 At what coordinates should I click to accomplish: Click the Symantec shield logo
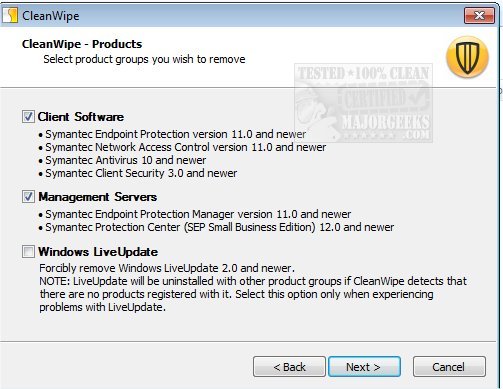[467, 57]
